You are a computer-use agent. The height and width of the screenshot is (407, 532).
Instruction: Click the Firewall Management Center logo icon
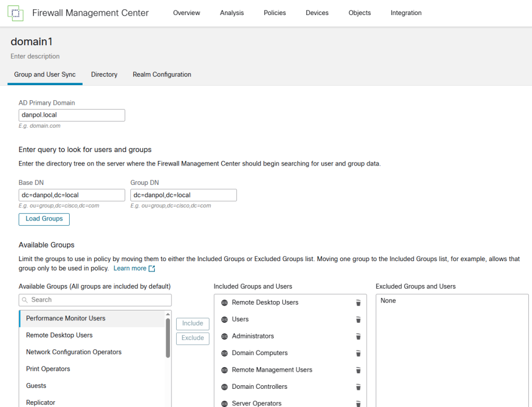[x=15, y=13]
